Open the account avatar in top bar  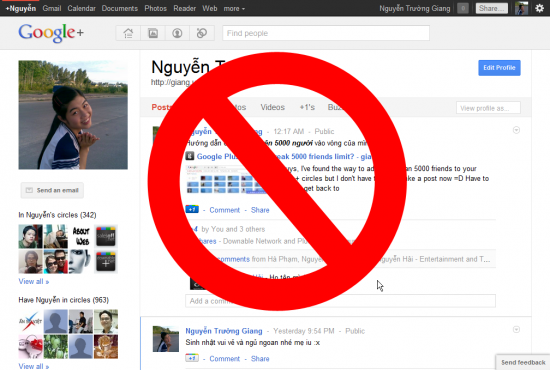(522, 8)
